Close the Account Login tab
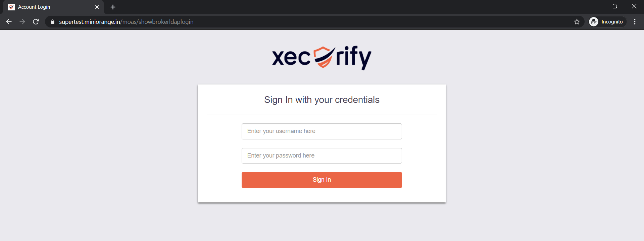Viewport: 644px width, 241px height. coord(97,7)
